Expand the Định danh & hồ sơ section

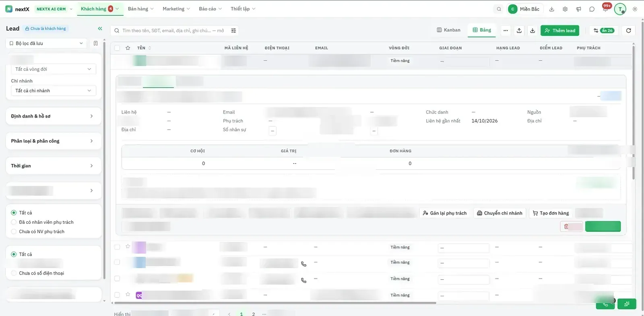54,116
